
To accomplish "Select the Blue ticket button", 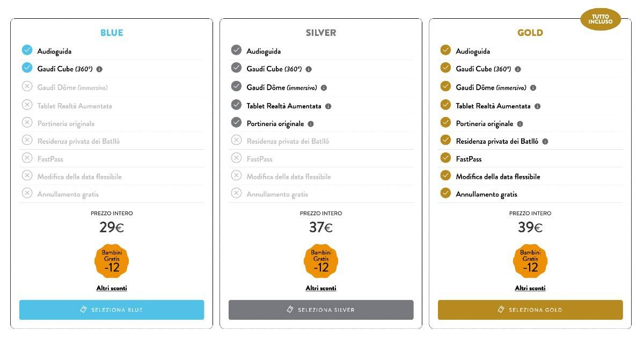I will [x=112, y=310].
